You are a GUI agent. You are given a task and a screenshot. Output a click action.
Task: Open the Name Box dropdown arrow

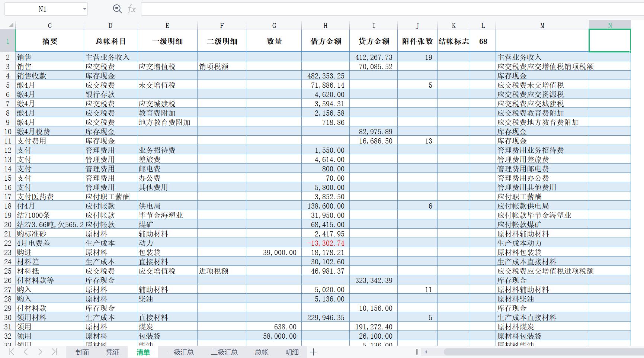click(84, 9)
